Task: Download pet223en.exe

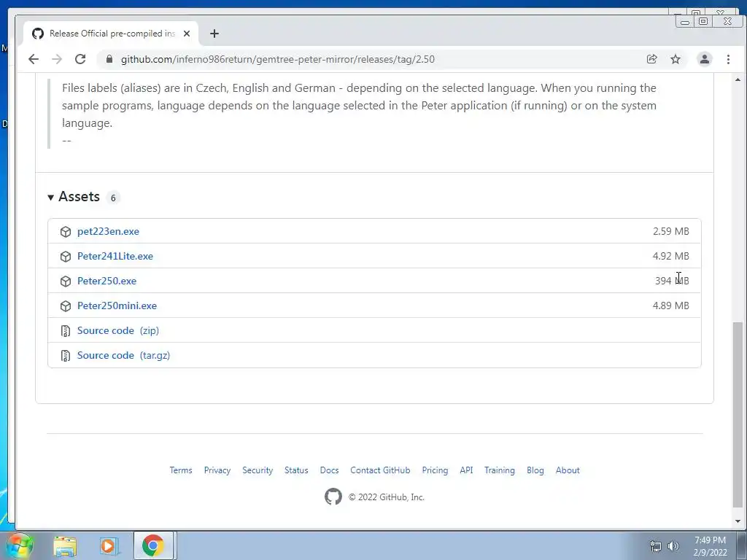Action: [x=108, y=231]
